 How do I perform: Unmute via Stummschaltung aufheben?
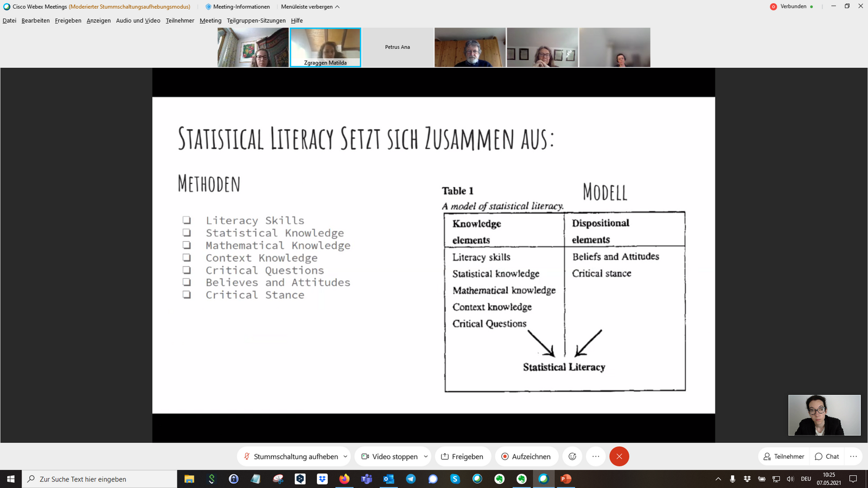tap(290, 457)
